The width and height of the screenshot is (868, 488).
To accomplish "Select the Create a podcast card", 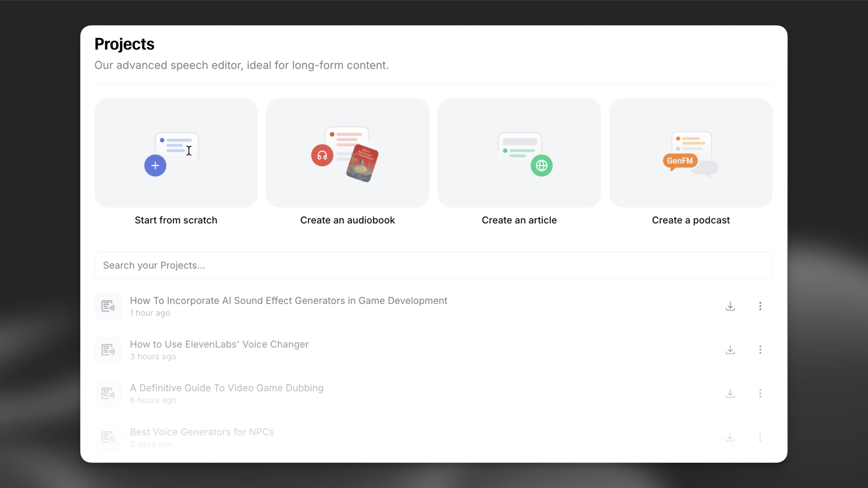I will [691, 153].
